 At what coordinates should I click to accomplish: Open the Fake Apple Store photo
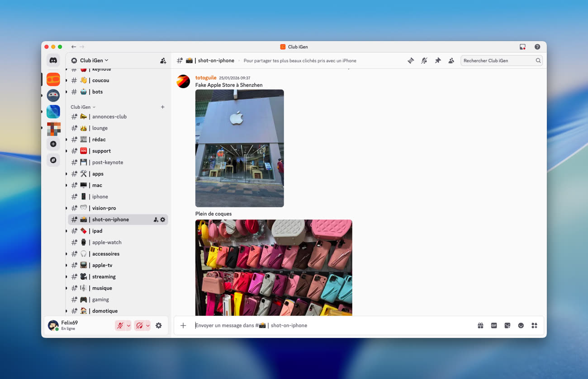(239, 148)
